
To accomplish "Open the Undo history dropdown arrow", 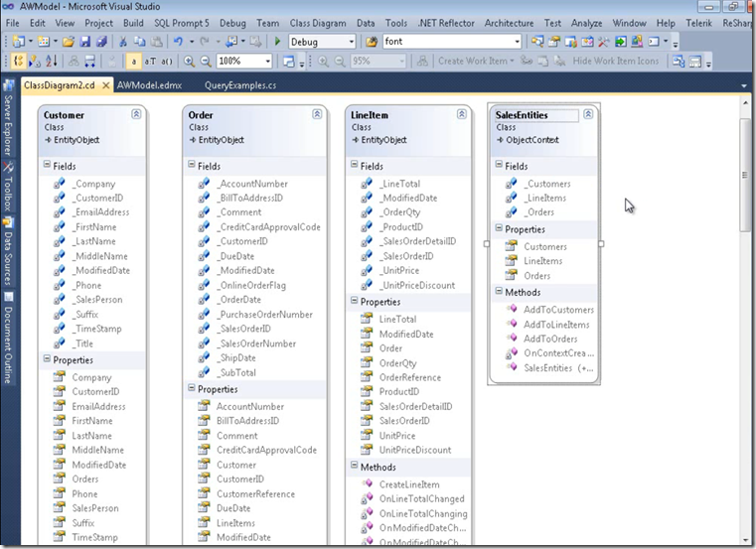I will [x=192, y=42].
